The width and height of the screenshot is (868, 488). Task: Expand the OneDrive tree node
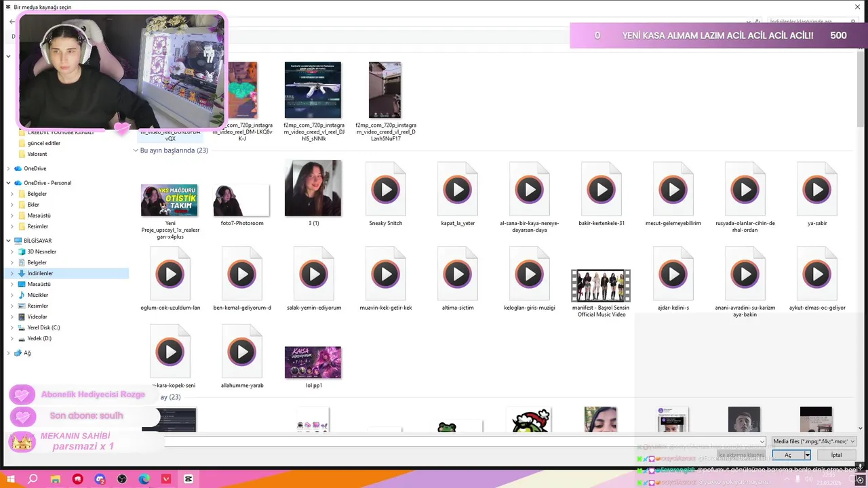8,168
